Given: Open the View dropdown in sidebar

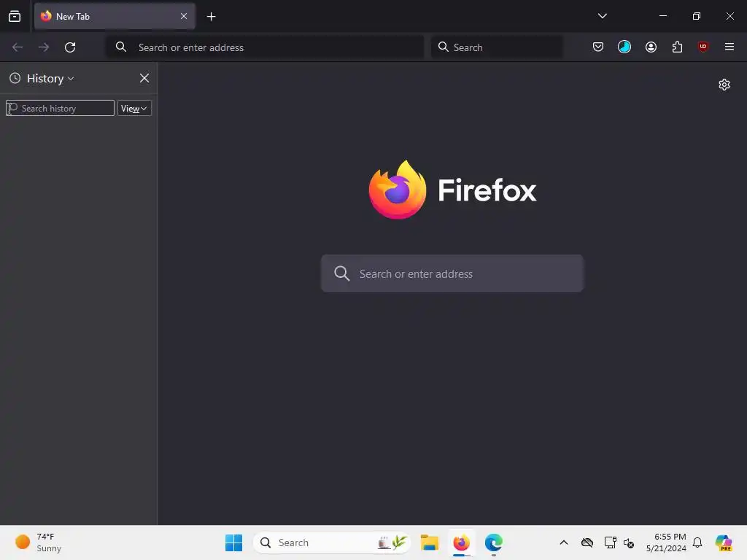Looking at the screenshot, I should tap(134, 108).
